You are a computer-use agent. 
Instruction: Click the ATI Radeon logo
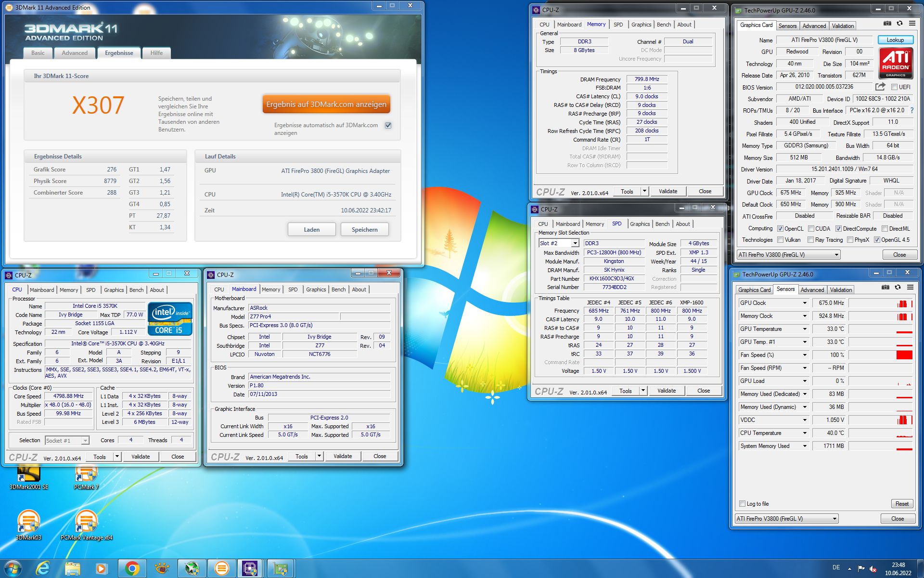click(x=896, y=63)
